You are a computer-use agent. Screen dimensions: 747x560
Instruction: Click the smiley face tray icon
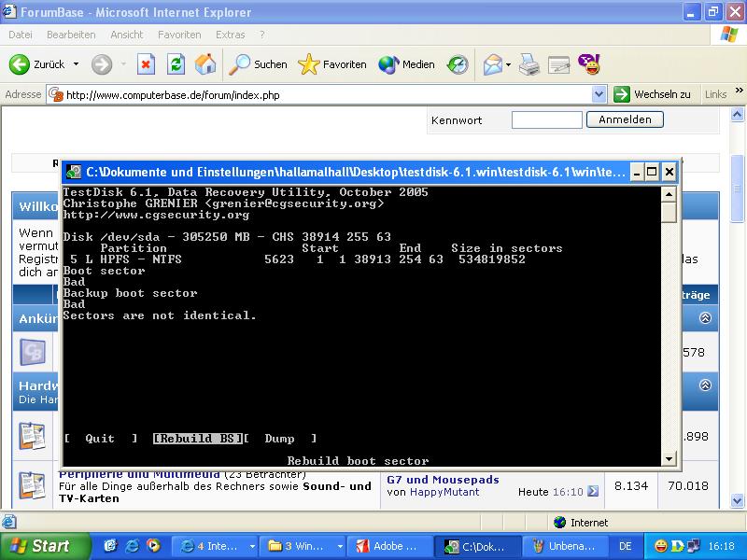click(x=660, y=546)
